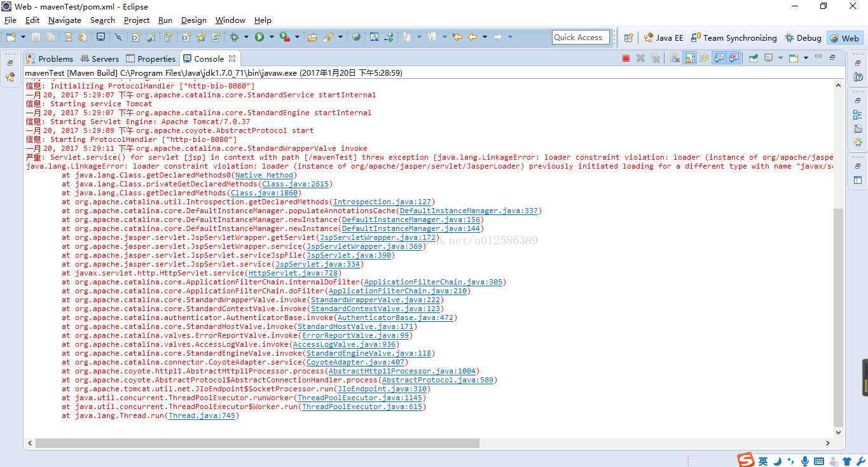Open the File menu

tap(10, 20)
